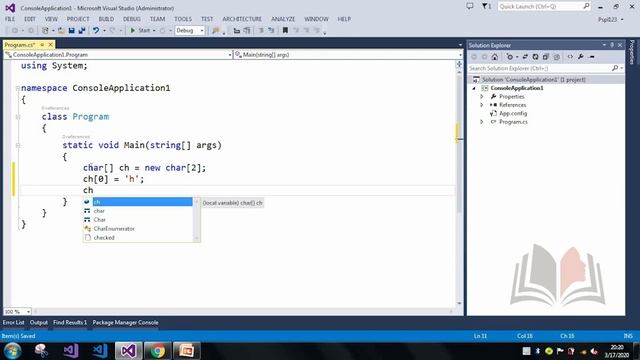Screen dimensions: 640x360
Task: Expand the Program.cs node
Action: point(482,122)
